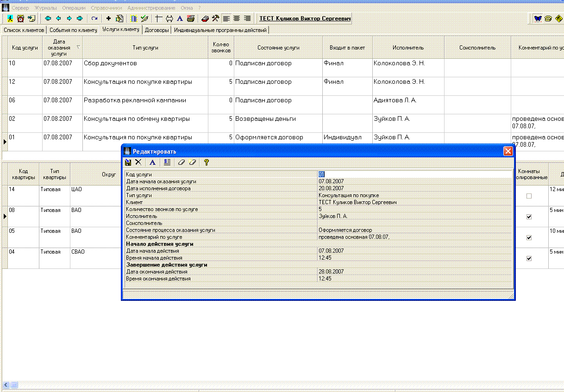Viewport: 564px width, 392px height.
Task: Click the yellow question mark help icon
Action: click(207, 162)
